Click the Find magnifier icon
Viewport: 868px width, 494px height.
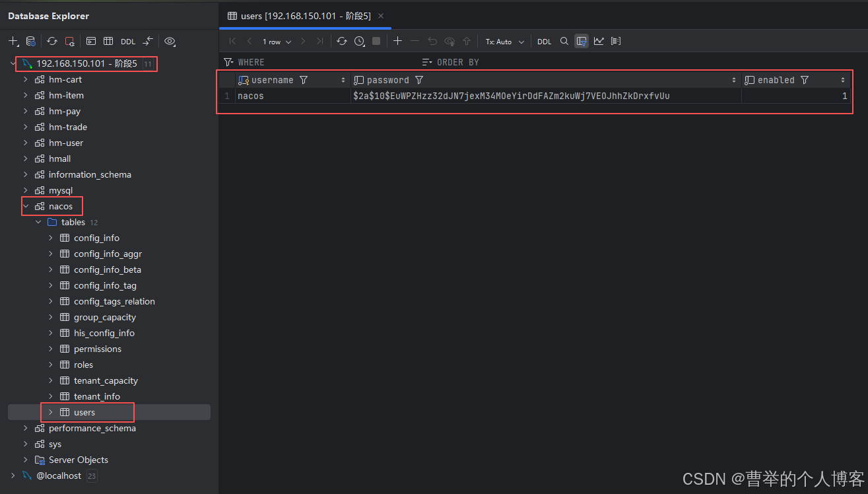[x=564, y=41]
